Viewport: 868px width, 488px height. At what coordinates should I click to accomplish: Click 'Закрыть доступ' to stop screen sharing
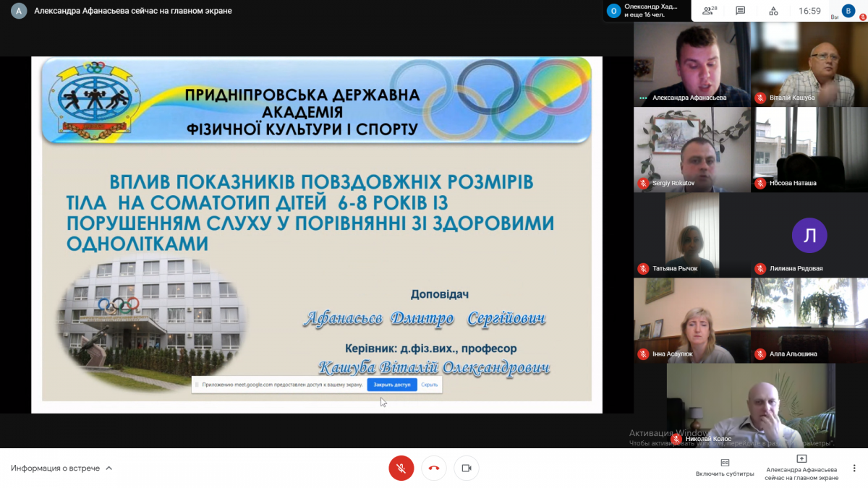(x=392, y=385)
